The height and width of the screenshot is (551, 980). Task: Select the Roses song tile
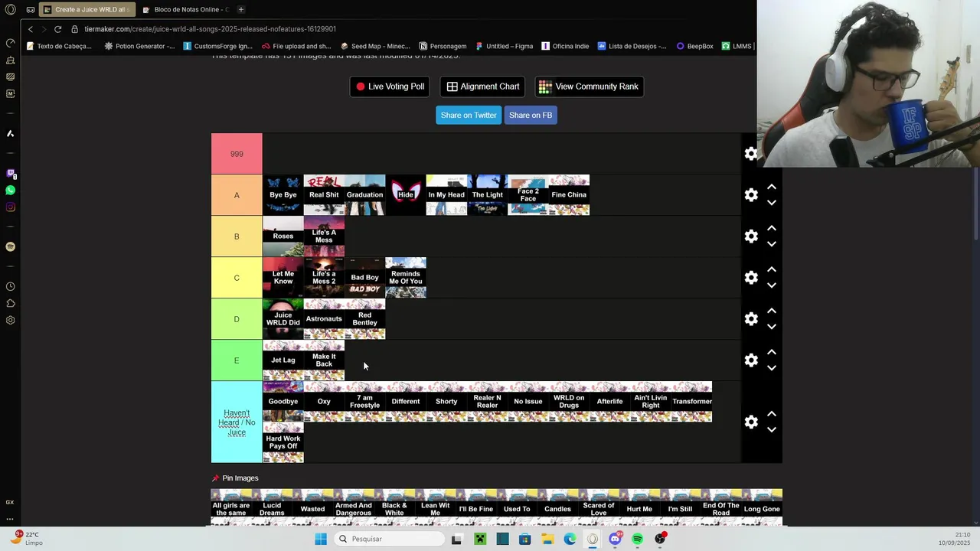point(283,236)
